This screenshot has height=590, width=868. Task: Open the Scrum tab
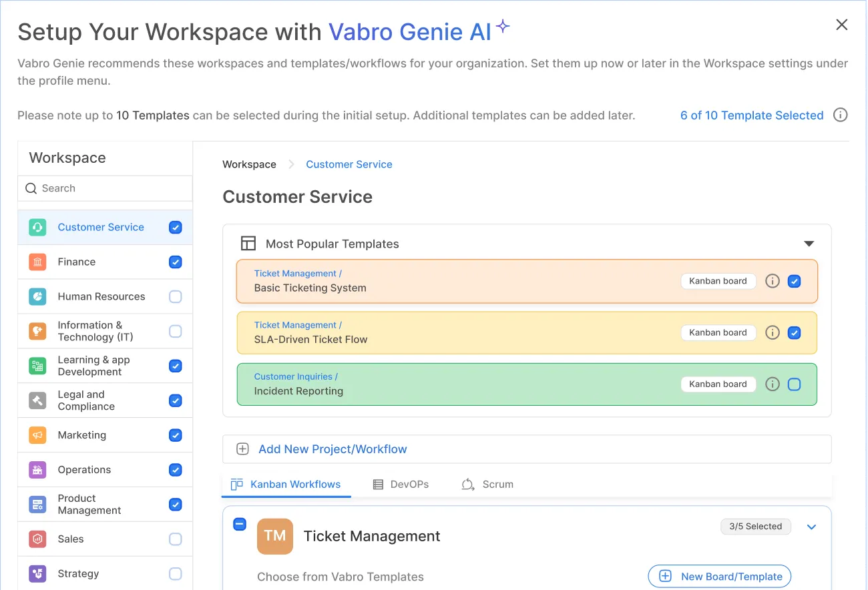tap(488, 485)
